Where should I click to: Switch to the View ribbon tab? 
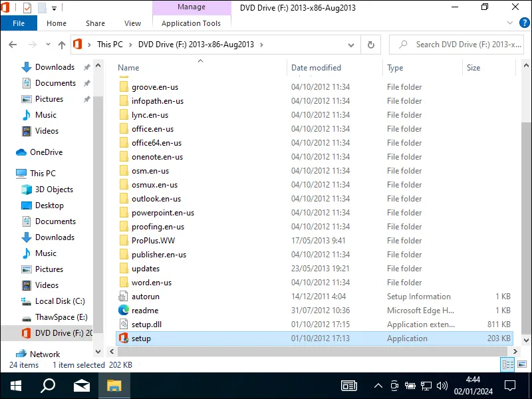pyautogui.click(x=132, y=23)
